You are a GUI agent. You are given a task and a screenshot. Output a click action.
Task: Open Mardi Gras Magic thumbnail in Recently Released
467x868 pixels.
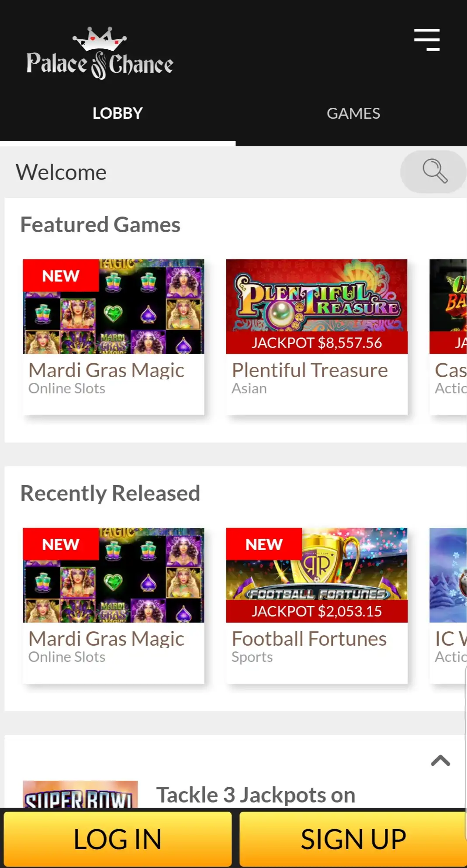[x=114, y=575]
